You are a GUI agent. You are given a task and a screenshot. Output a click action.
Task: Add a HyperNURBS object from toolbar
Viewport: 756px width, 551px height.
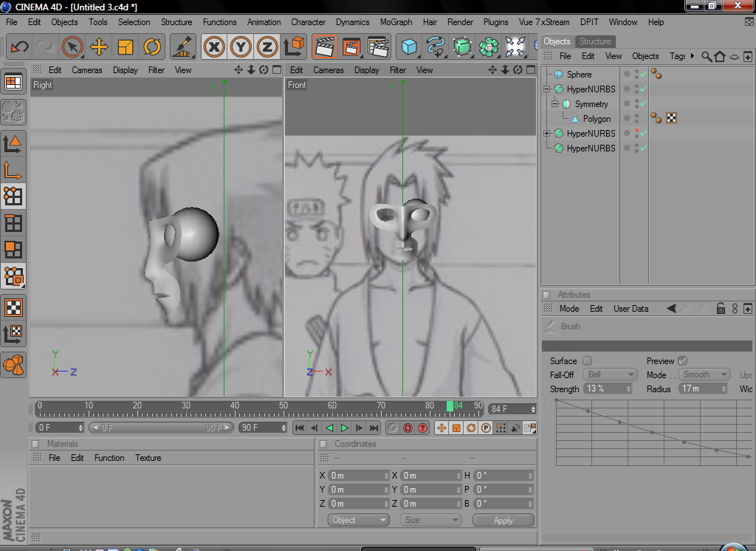[x=462, y=47]
